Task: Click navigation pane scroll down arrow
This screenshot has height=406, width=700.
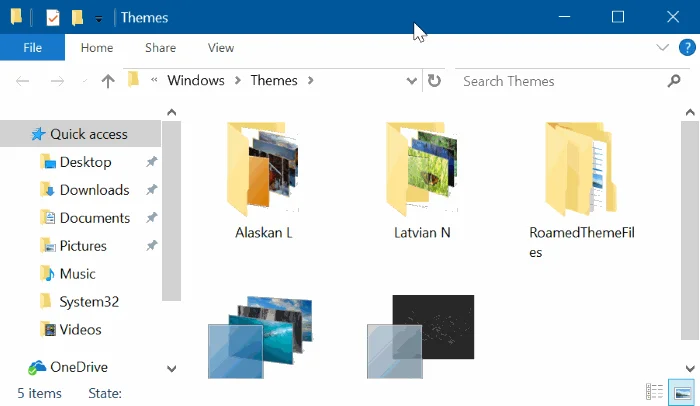Action: (171, 368)
